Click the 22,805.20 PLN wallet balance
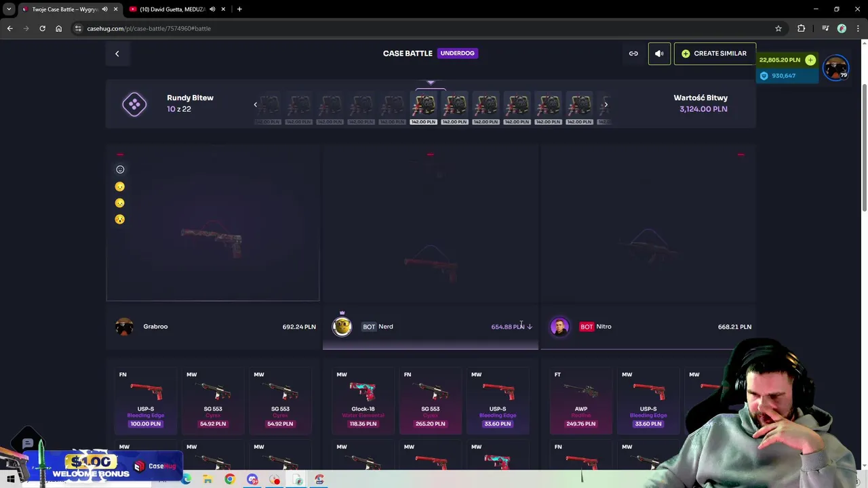This screenshot has height=488, width=868. click(780, 60)
